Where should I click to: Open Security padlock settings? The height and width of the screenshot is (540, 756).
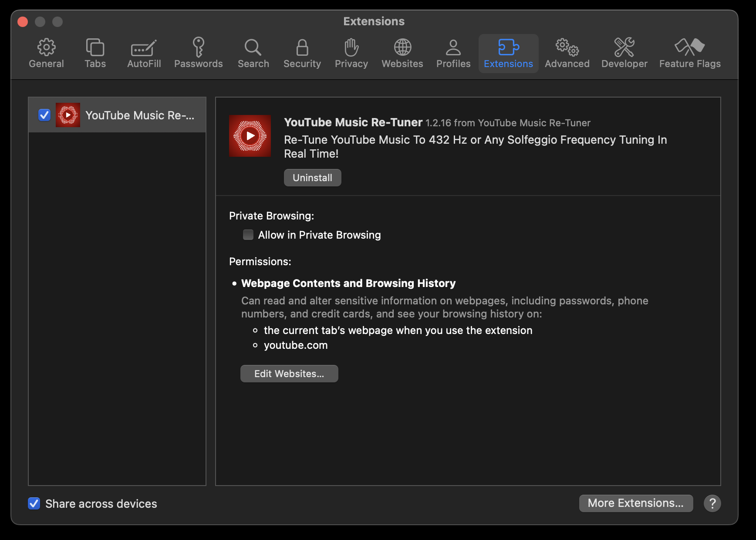(302, 48)
